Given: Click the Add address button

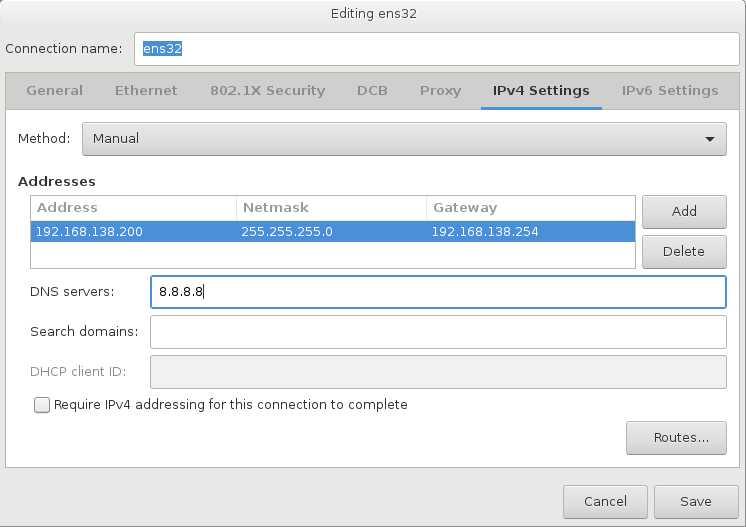Looking at the screenshot, I should tap(684, 211).
